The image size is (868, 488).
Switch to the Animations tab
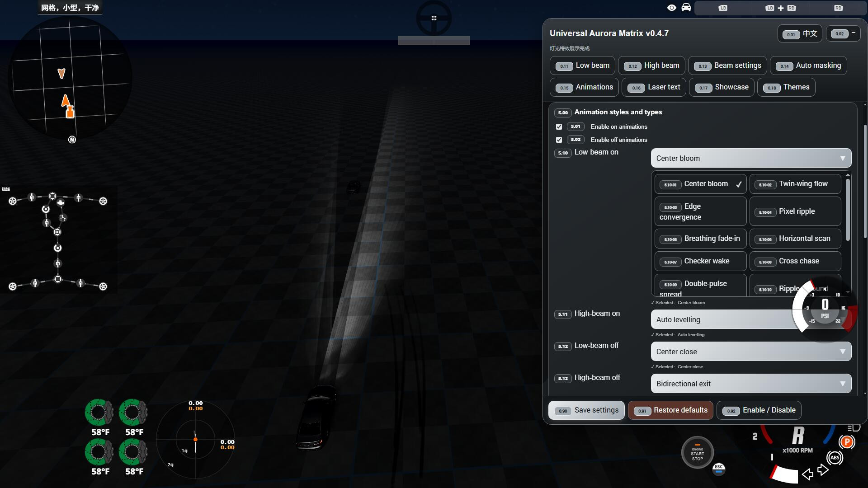[584, 87]
